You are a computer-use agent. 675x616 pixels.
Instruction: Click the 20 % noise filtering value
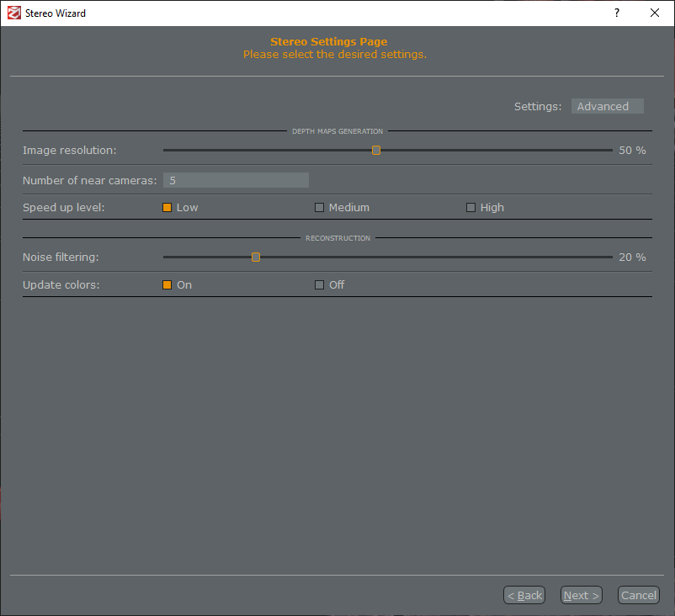(631, 257)
